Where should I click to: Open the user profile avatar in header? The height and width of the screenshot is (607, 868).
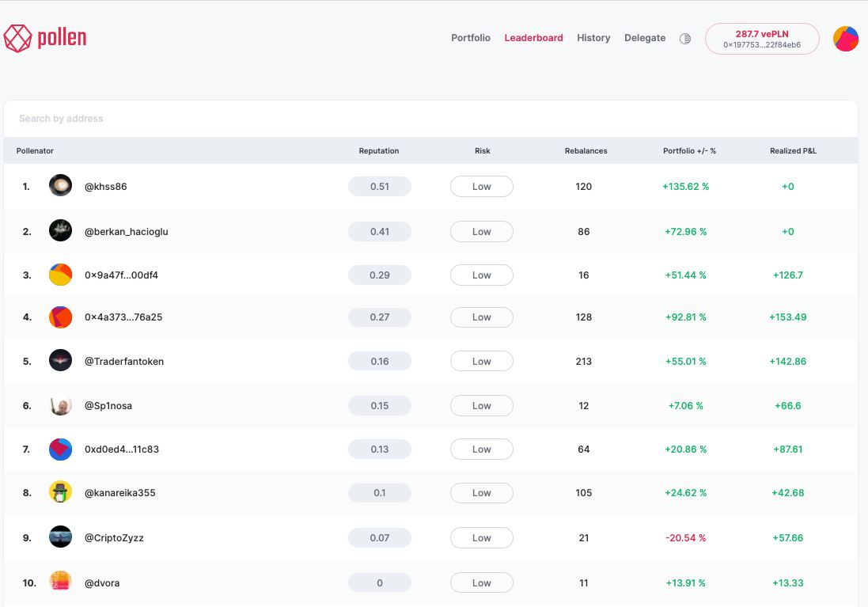pos(845,39)
